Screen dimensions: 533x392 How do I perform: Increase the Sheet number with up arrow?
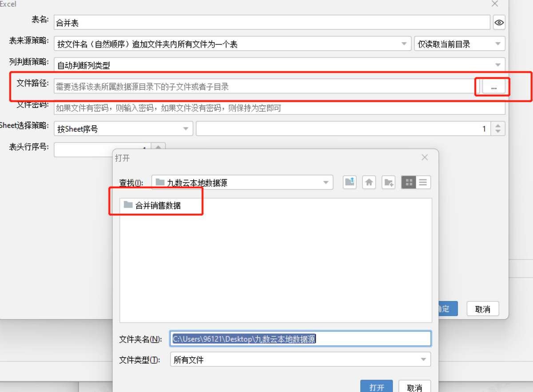click(x=498, y=126)
